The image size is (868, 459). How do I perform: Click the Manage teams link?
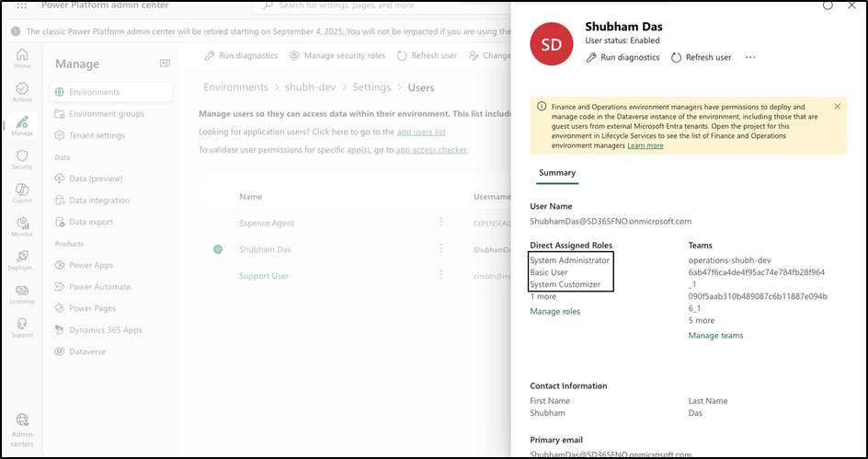pos(715,336)
